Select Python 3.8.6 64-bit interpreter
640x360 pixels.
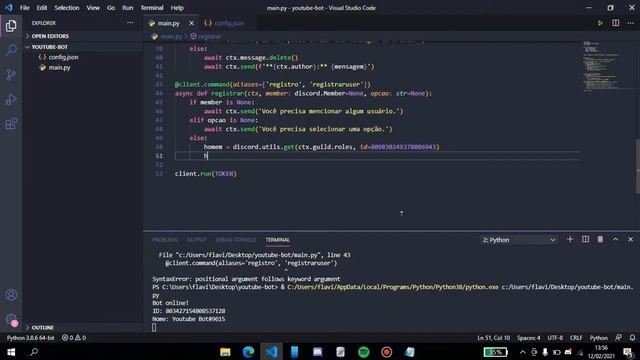30,338
